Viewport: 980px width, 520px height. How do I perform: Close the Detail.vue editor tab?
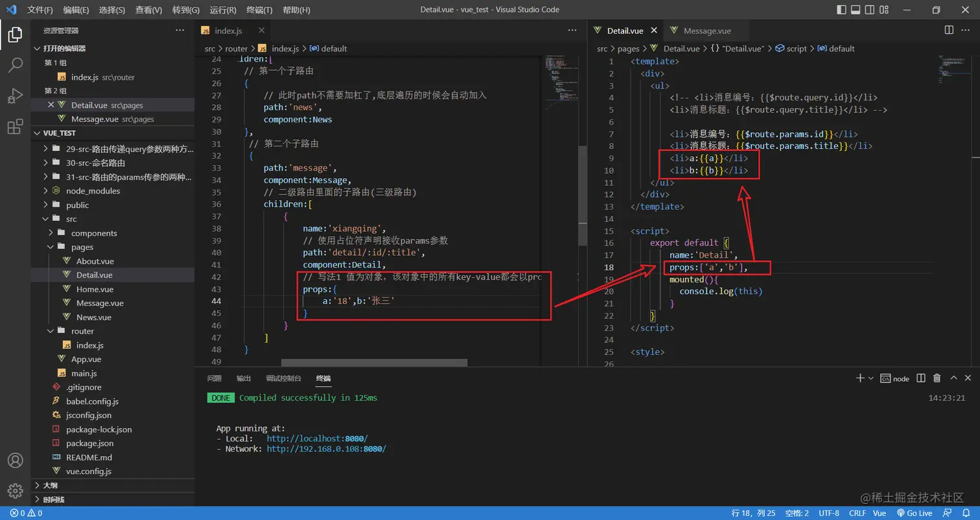pos(654,30)
